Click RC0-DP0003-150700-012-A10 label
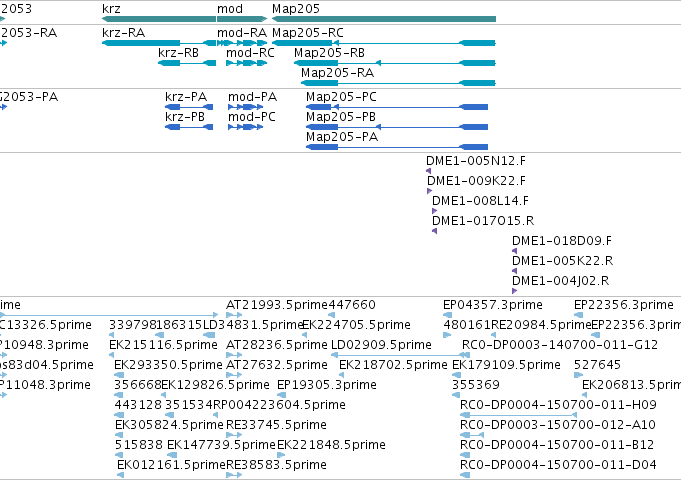The height and width of the screenshot is (480, 681). click(x=558, y=424)
